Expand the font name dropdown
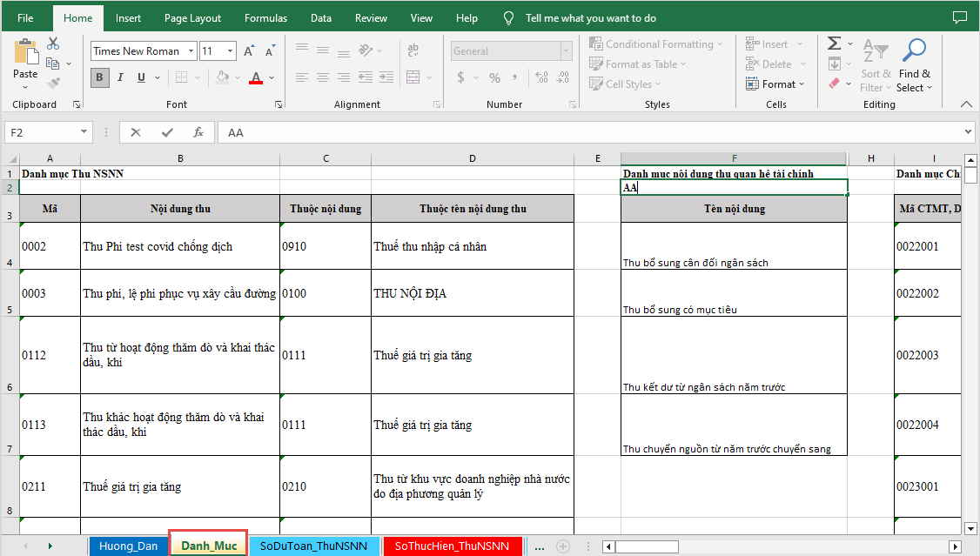Image resolution: width=980 pixels, height=556 pixels. [189, 51]
